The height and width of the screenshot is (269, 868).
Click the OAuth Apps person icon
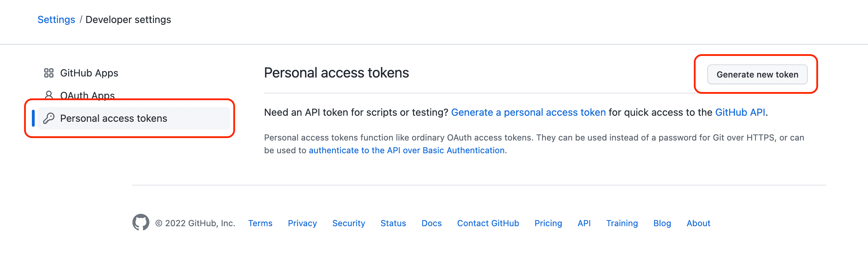49,95
